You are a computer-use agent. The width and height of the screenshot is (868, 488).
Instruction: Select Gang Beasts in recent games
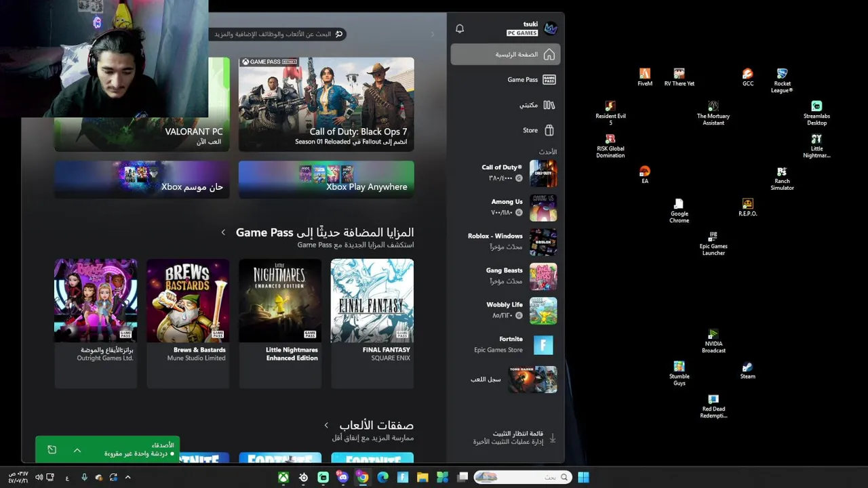(x=505, y=277)
